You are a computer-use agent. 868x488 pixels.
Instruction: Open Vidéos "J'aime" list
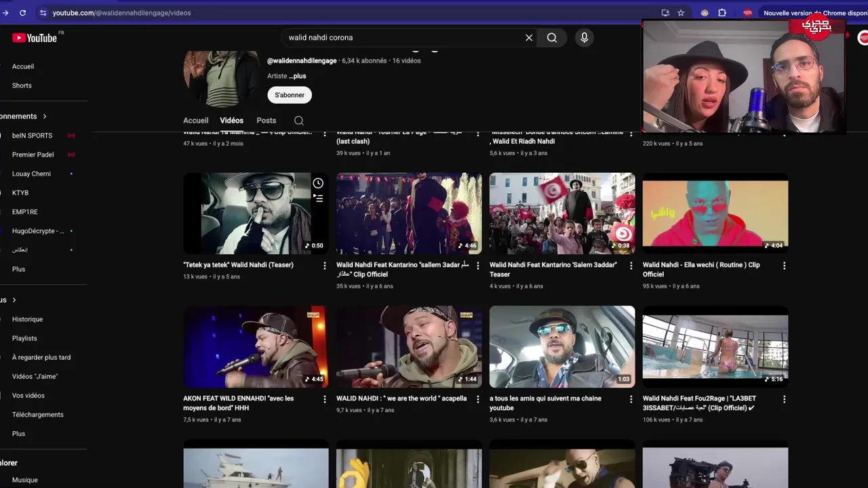pos(35,376)
